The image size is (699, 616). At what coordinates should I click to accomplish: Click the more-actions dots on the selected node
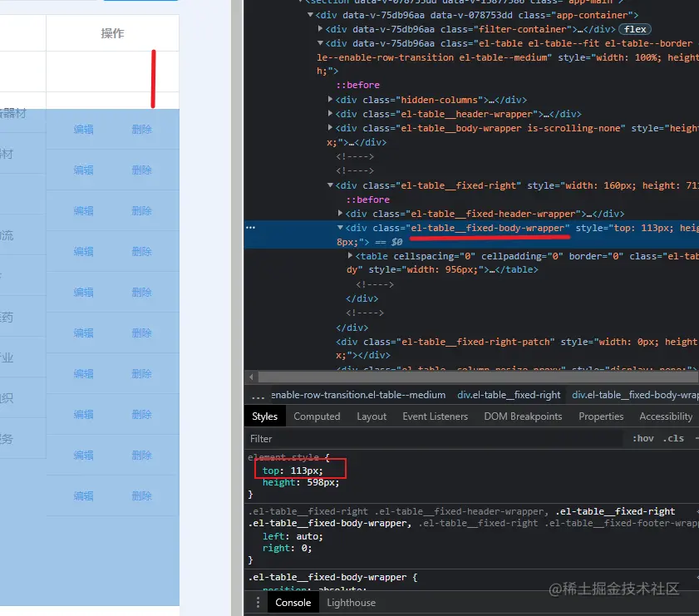click(251, 228)
